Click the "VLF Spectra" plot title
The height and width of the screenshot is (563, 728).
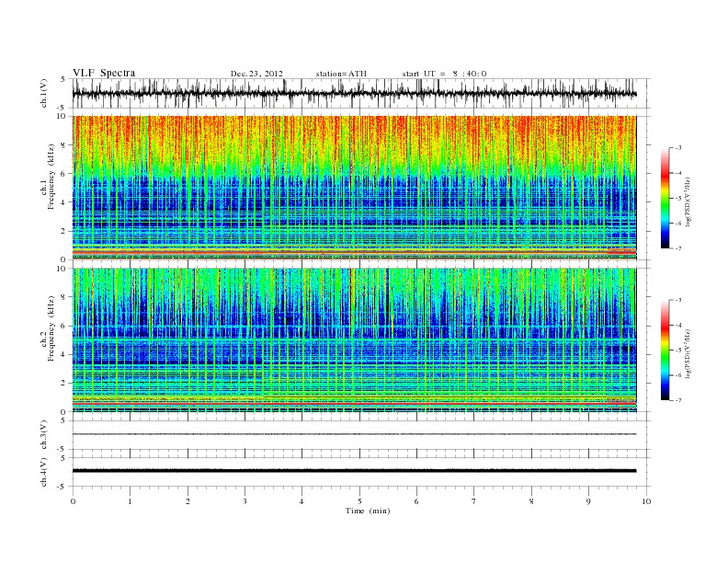point(104,73)
